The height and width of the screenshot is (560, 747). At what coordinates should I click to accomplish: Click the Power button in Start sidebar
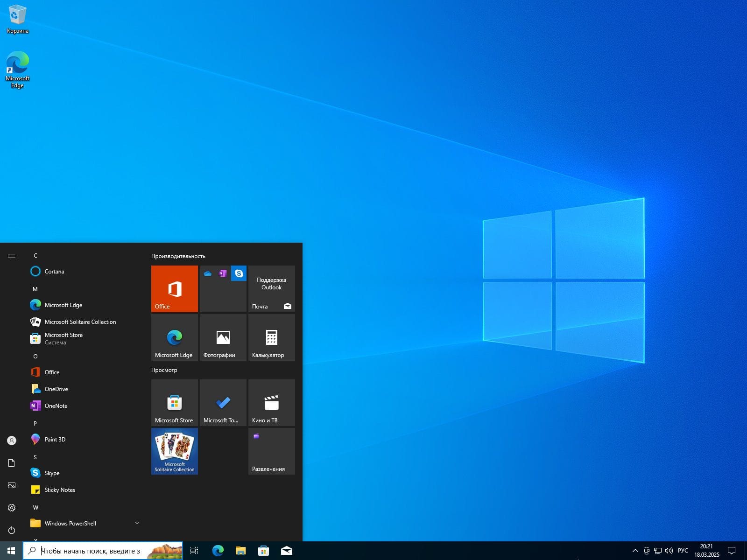click(x=12, y=530)
